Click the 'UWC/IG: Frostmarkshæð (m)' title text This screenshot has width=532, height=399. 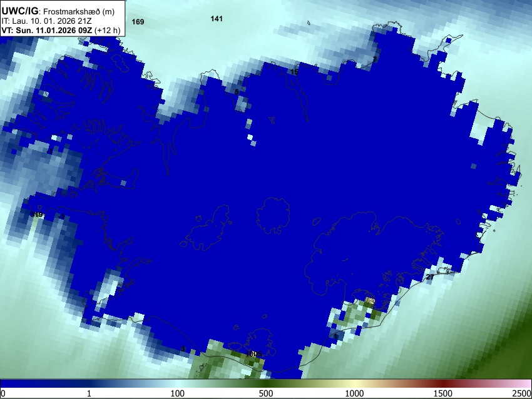pos(58,11)
